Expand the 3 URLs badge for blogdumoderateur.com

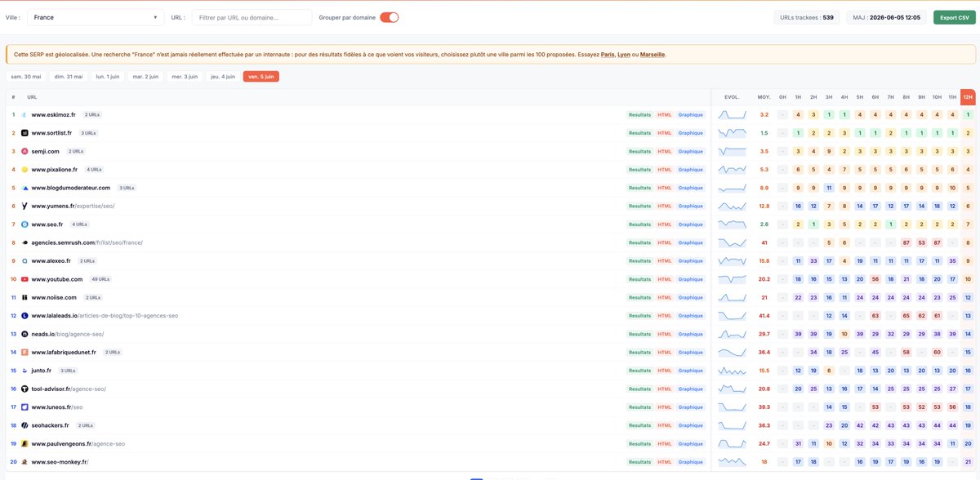coord(127,188)
